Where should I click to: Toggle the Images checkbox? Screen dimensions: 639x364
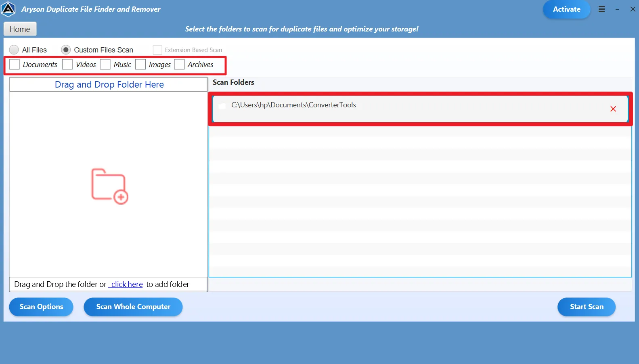140,65
